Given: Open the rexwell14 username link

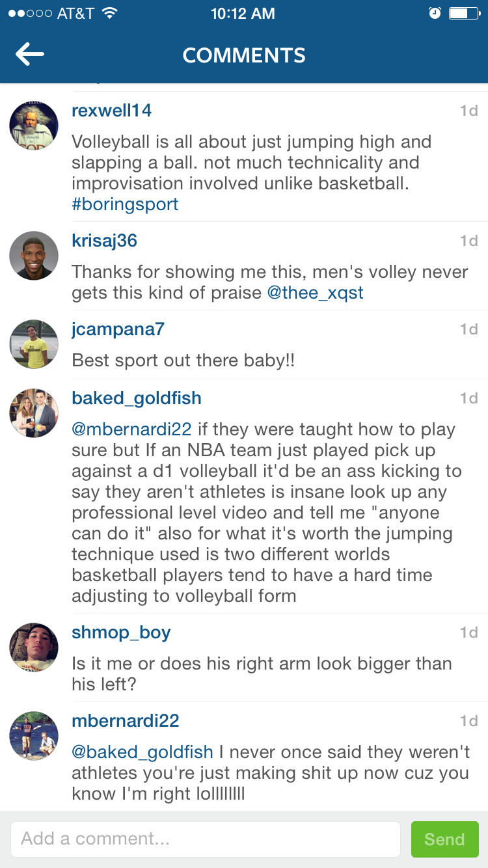Looking at the screenshot, I should [x=111, y=111].
